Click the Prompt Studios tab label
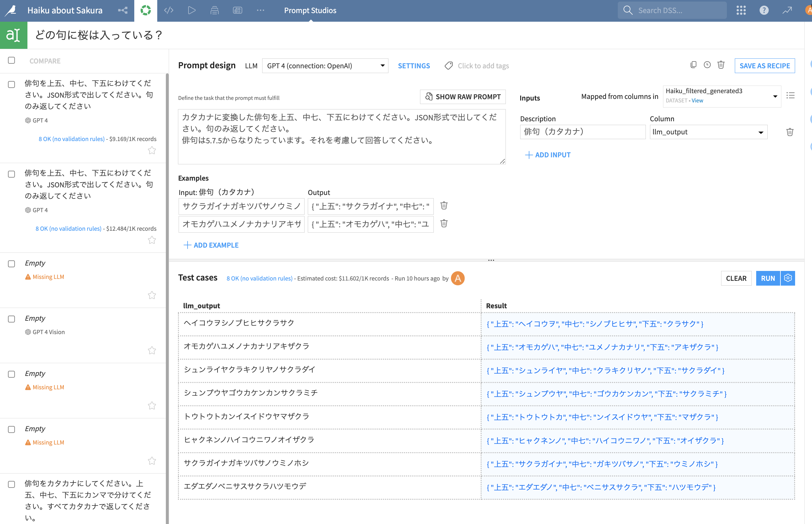812x524 pixels. [310, 10]
